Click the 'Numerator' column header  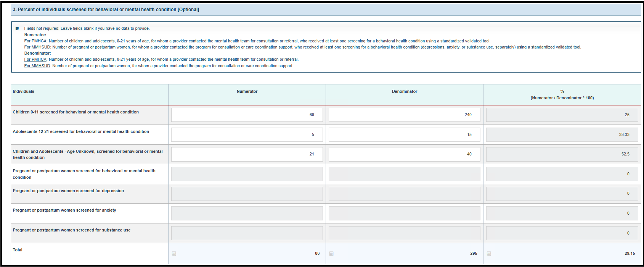(x=247, y=91)
